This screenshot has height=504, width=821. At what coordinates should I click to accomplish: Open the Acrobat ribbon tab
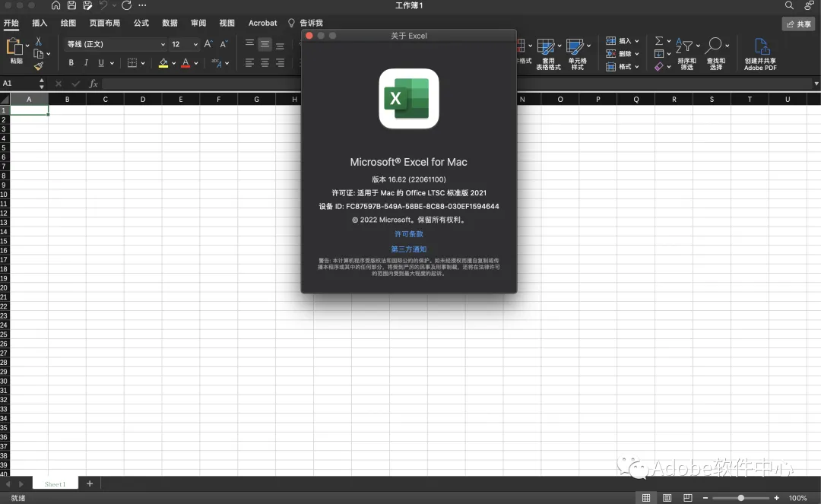[x=263, y=23]
